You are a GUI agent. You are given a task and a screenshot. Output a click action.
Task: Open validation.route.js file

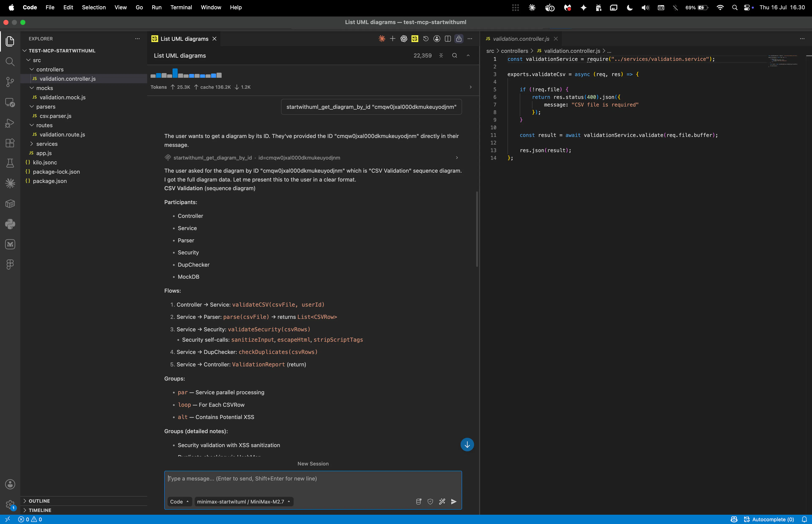click(x=62, y=134)
